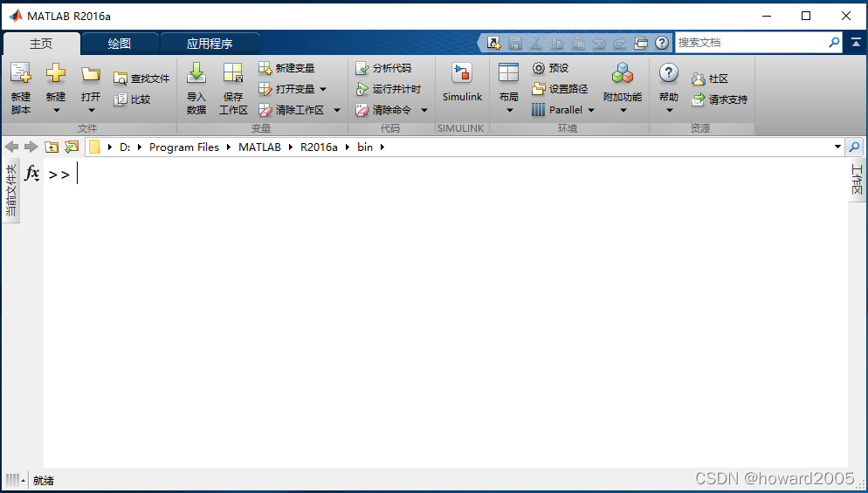Click 查找文件 (Find Files)
The width and height of the screenshot is (868, 493).
click(141, 79)
